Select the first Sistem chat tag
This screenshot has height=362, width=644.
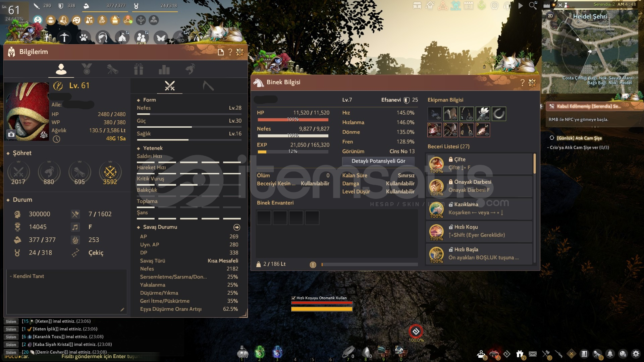11,322
